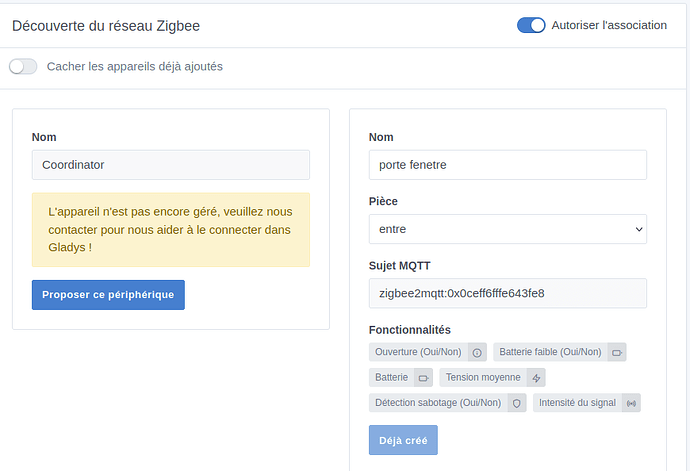
Task: Click signal icon on Intensité du signal
Action: pyautogui.click(x=630, y=403)
